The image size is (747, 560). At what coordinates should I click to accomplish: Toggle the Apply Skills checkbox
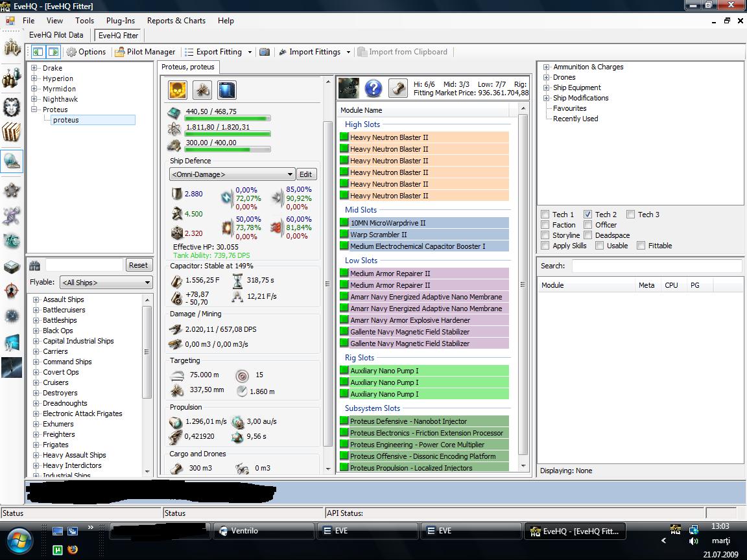click(545, 246)
